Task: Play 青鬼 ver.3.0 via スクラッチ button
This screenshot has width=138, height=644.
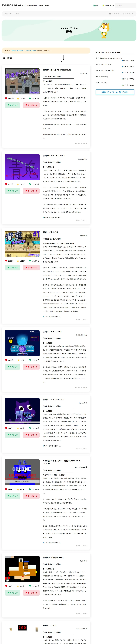Action: pos(13,191)
